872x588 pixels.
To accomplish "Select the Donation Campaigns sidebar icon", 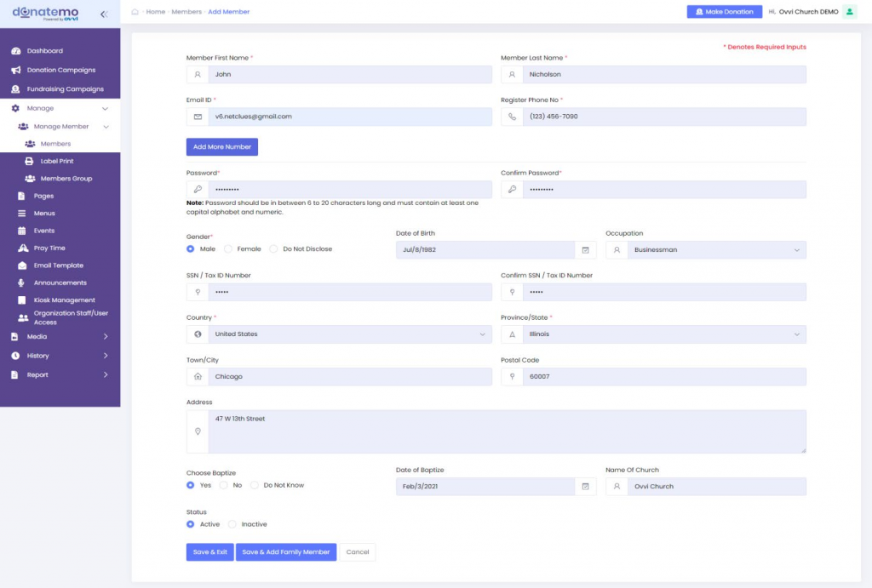I will [17, 69].
